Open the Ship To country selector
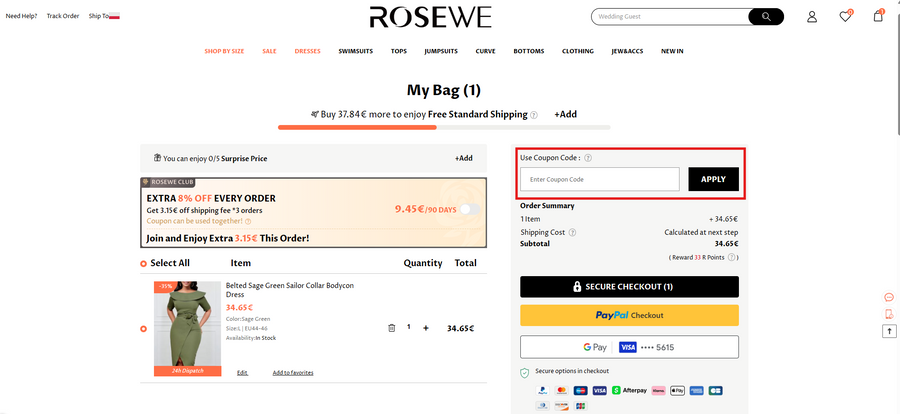The width and height of the screenshot is (900, 414). (104, 16)
